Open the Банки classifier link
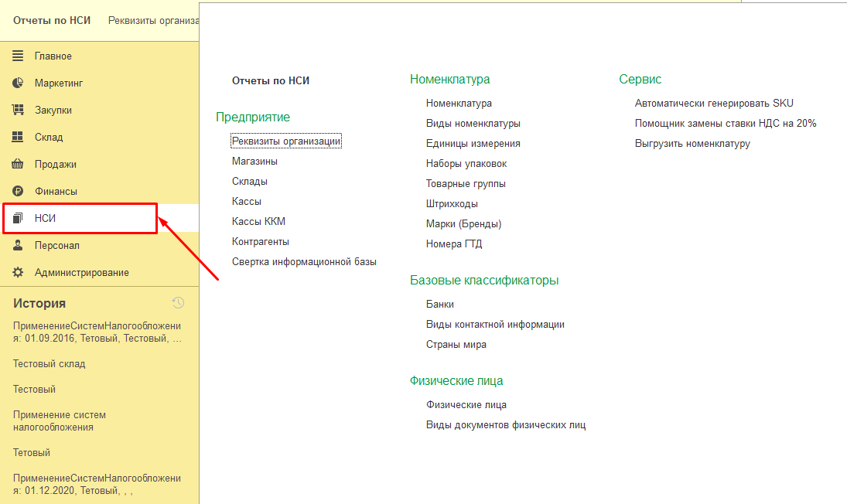 pos(439,304)
